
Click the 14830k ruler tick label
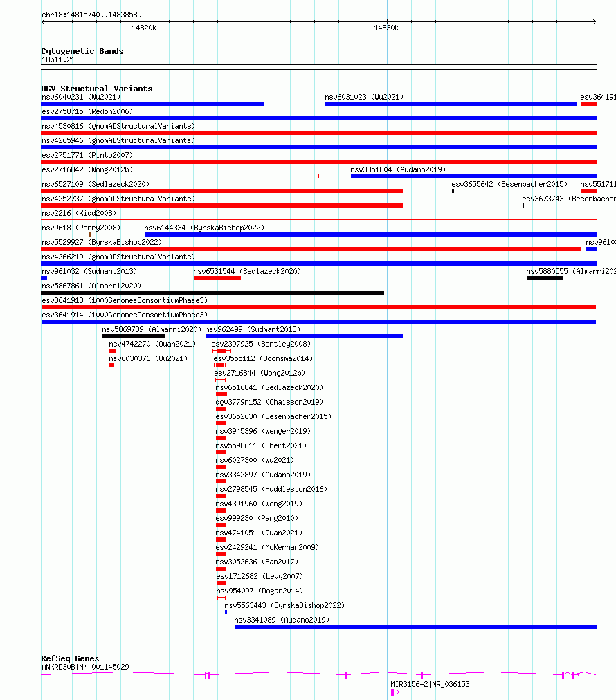click(386, 28)
